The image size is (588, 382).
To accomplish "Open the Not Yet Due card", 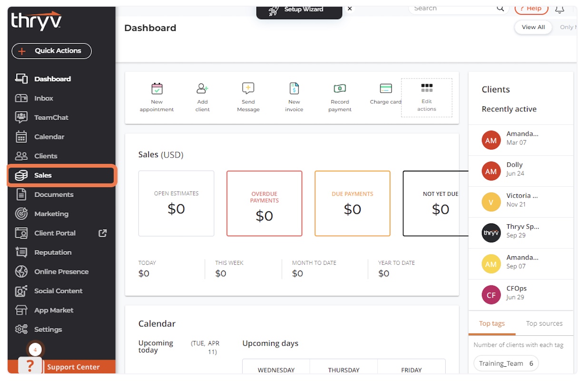I will (436, 203).
